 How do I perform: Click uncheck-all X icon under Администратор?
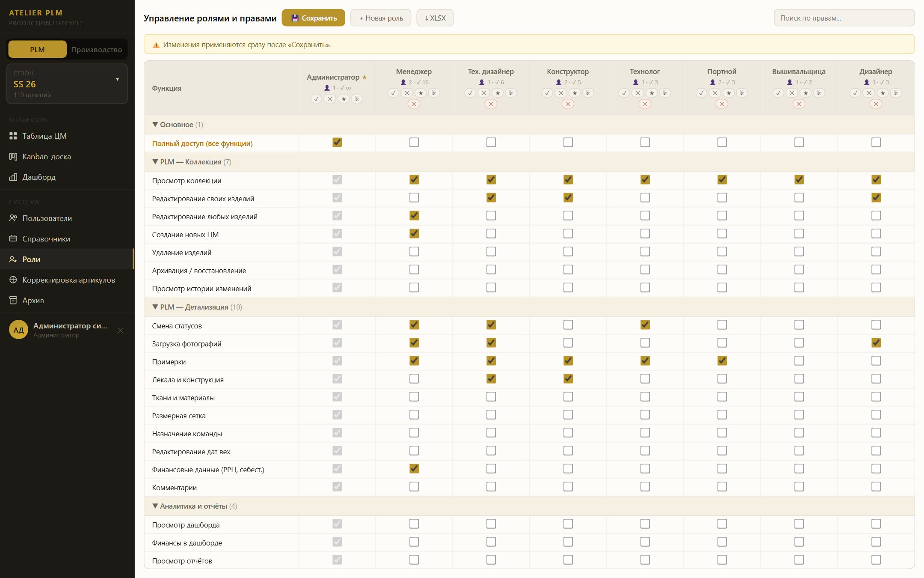coord(330,99)
